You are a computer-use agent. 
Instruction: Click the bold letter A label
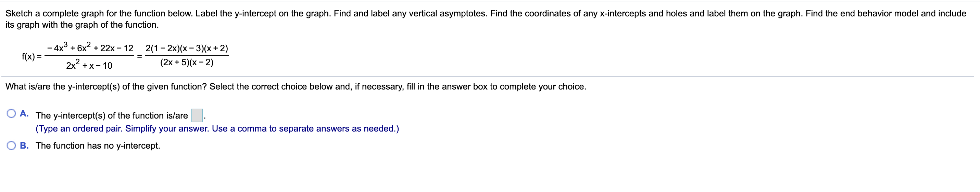coord(24,113)
